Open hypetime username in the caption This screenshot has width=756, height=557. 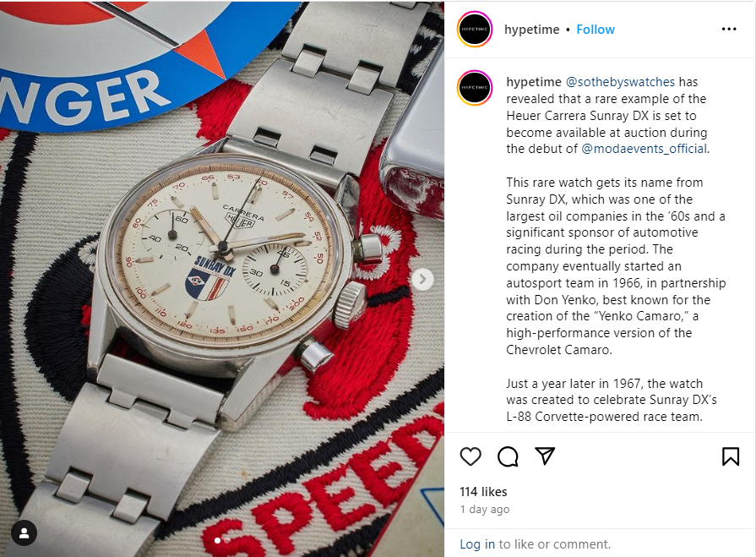coord(534,82)
